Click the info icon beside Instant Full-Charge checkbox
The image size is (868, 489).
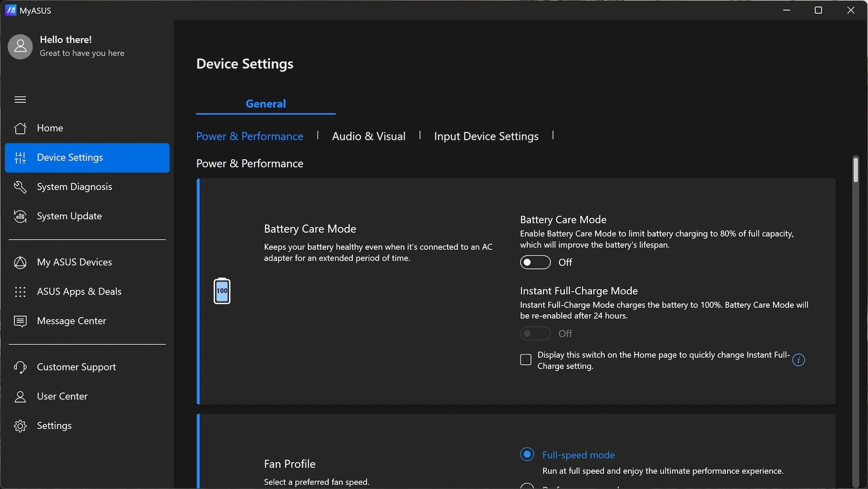(x=799, y=360)
